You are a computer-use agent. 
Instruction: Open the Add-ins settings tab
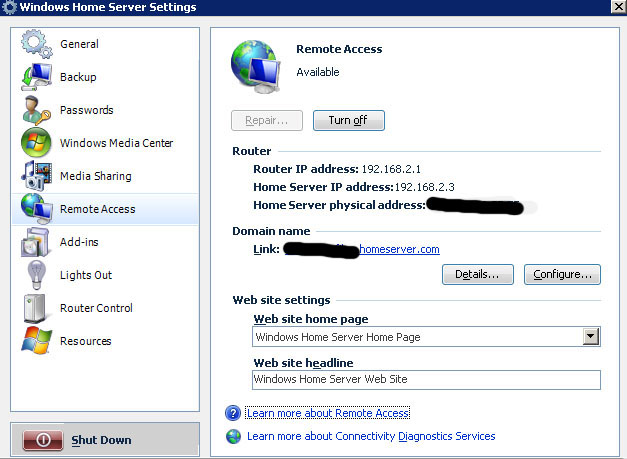79,242
